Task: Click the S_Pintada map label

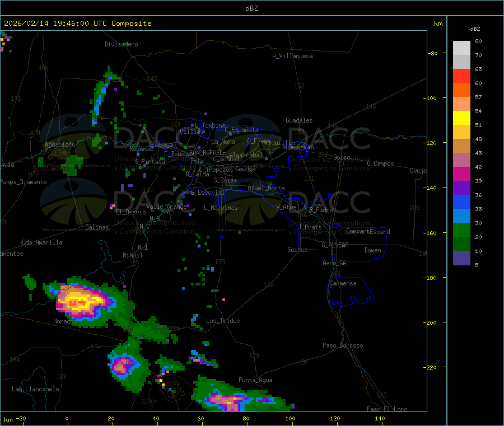Action: click(150, 162)
